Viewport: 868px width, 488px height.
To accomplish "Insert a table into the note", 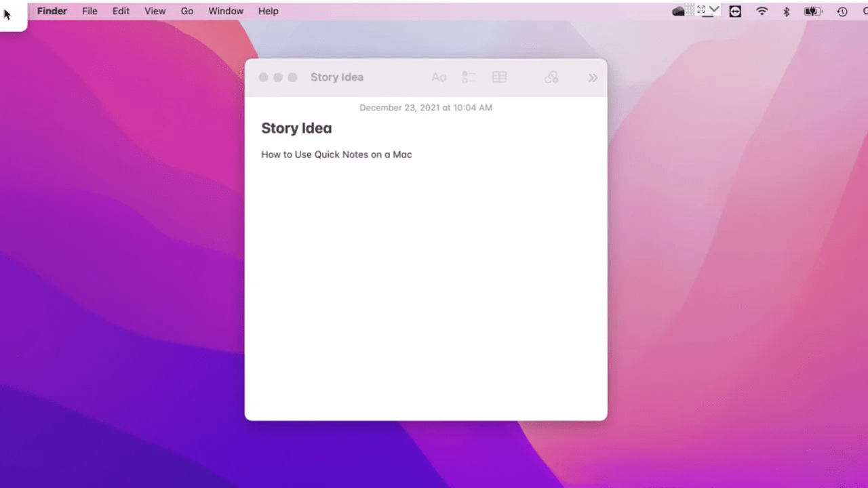I will tap(499, 77).
